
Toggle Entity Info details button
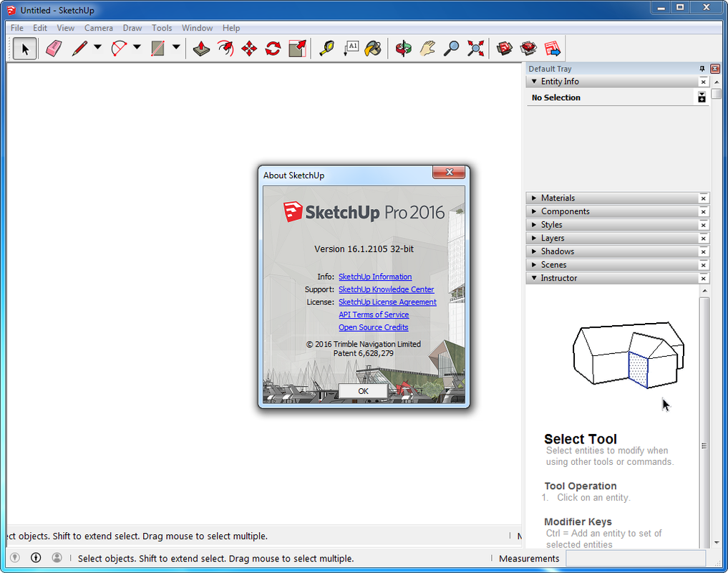[702, 97]
